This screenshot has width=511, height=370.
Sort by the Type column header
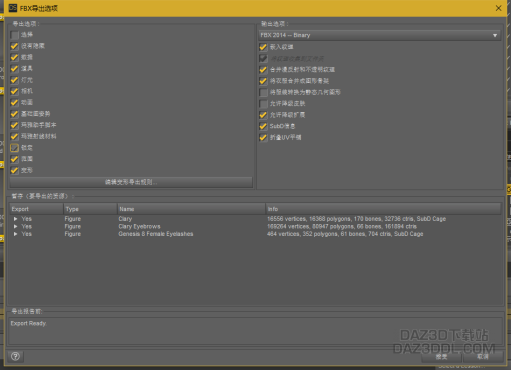pos(90,209)
